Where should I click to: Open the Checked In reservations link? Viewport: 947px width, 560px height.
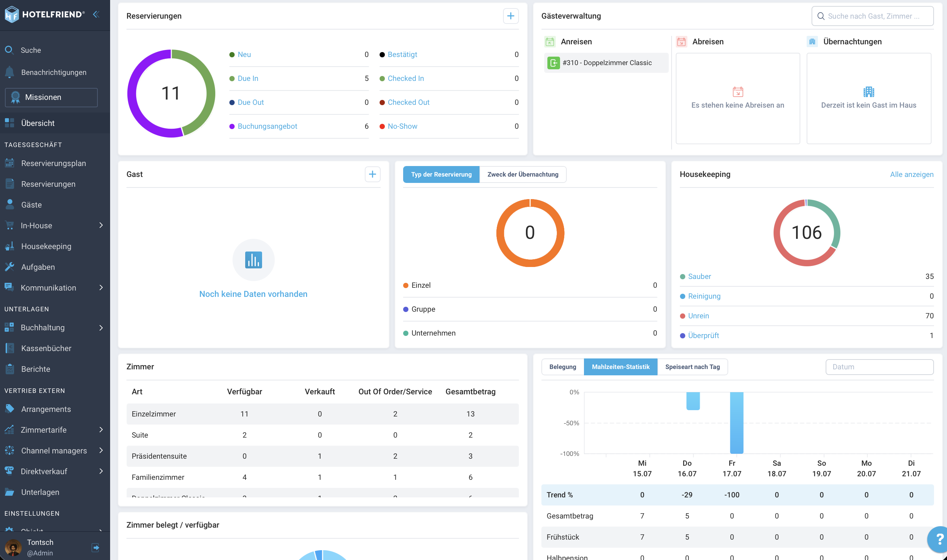pos(406,78)
